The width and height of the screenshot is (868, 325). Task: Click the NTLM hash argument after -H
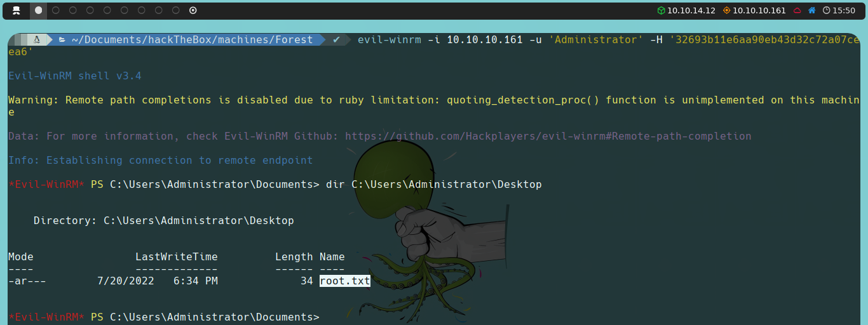764,39
